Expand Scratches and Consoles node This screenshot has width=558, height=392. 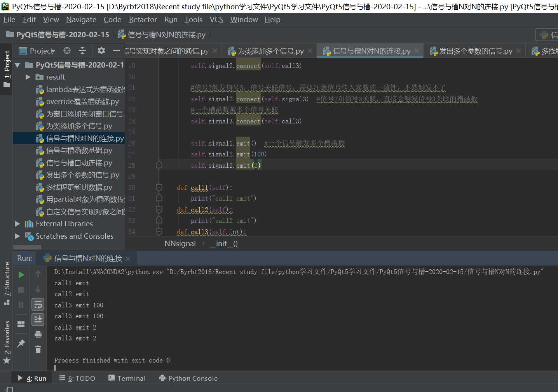(x=17, y=236)
